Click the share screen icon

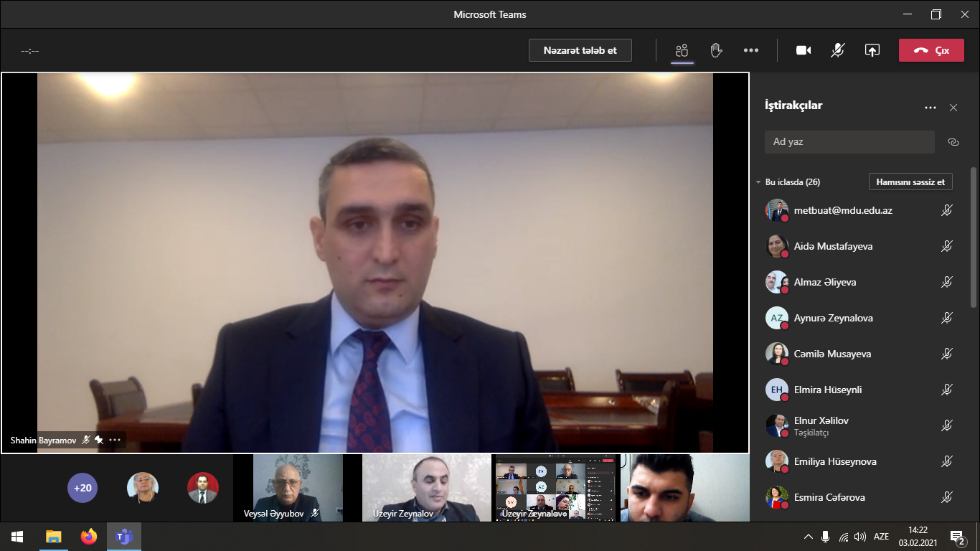(872, 50)
